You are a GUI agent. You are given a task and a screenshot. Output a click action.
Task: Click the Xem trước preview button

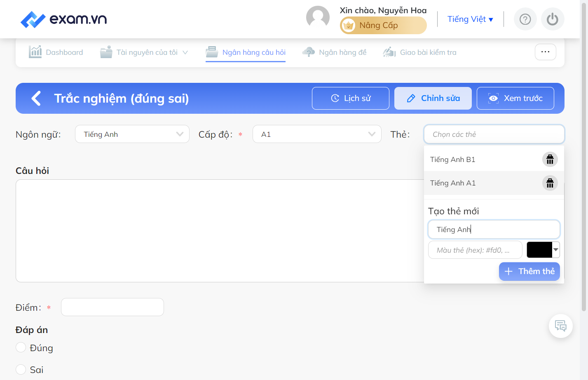(515, 98)
